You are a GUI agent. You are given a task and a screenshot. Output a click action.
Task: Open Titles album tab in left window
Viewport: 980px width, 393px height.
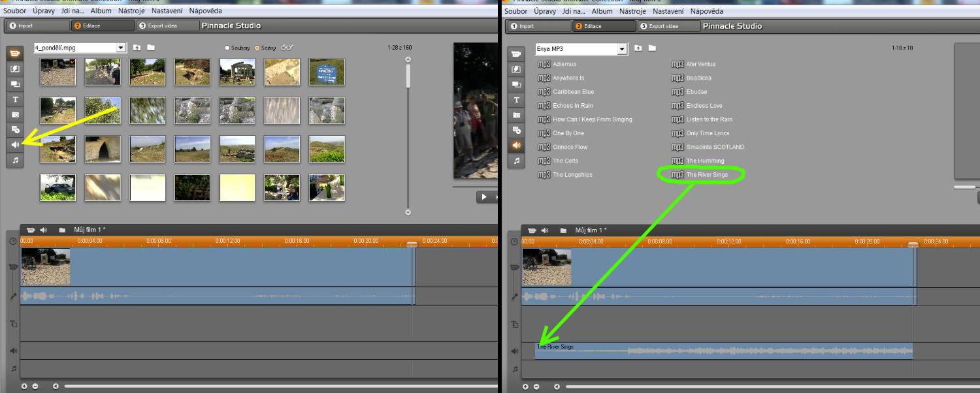click(x=15, y=99)
